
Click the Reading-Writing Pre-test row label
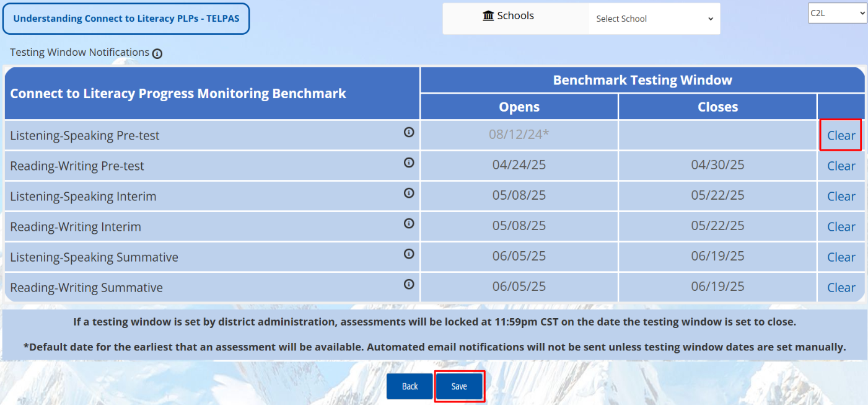(x=77, y=166)
